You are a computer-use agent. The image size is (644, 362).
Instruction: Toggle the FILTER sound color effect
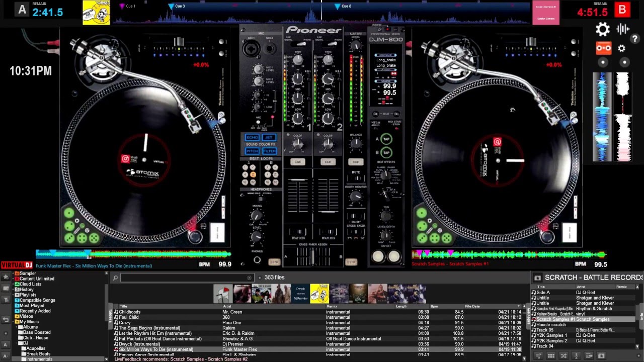tap(269, 151)
